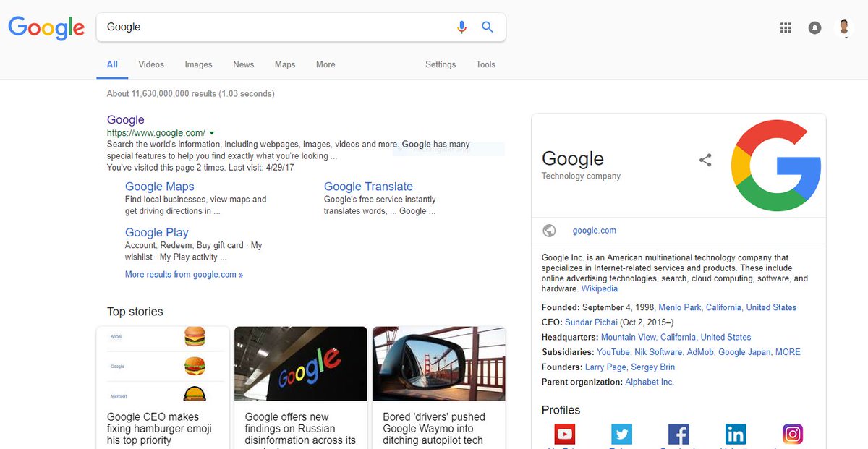Viewport: 868px width, 449px height.
Task: Open the More search categories menu
Action: [x=325, y=64]
